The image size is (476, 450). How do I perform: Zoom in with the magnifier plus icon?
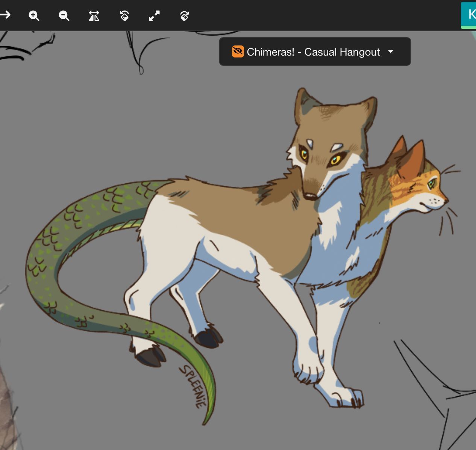coord(34,16)
